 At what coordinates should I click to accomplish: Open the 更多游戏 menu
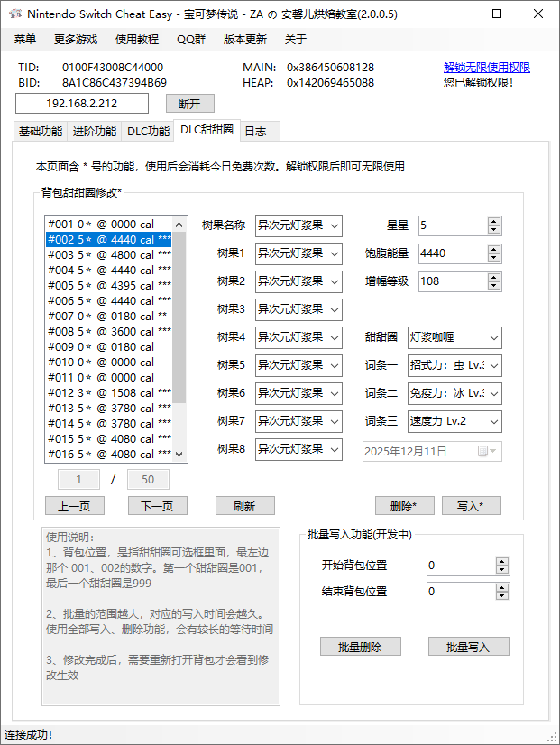tap(76, 39)
